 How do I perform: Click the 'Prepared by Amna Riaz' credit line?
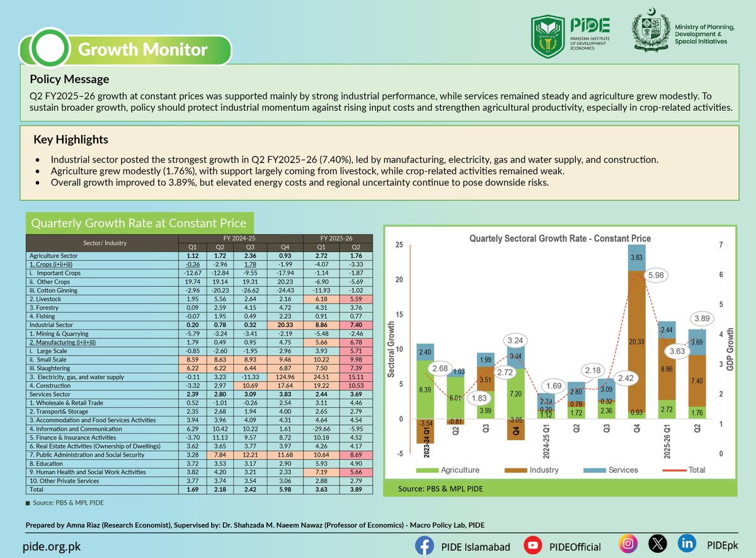[255, 525]
